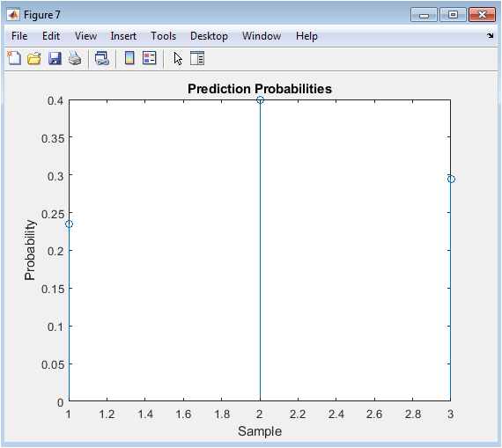Image resolution: width=502 pixels, height=448 pixels.
Task: Open file with the folder icon
Action: point(34,59)
